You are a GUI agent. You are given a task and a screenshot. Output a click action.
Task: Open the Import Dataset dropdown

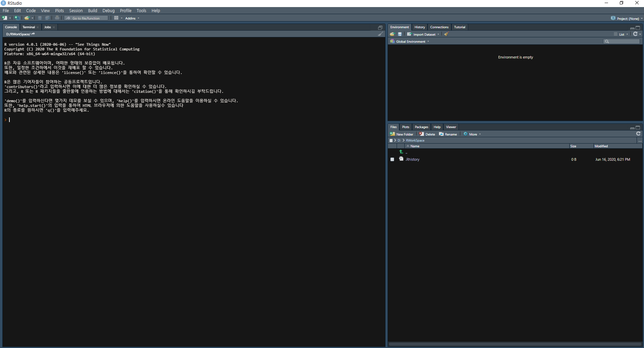point(423,34)
